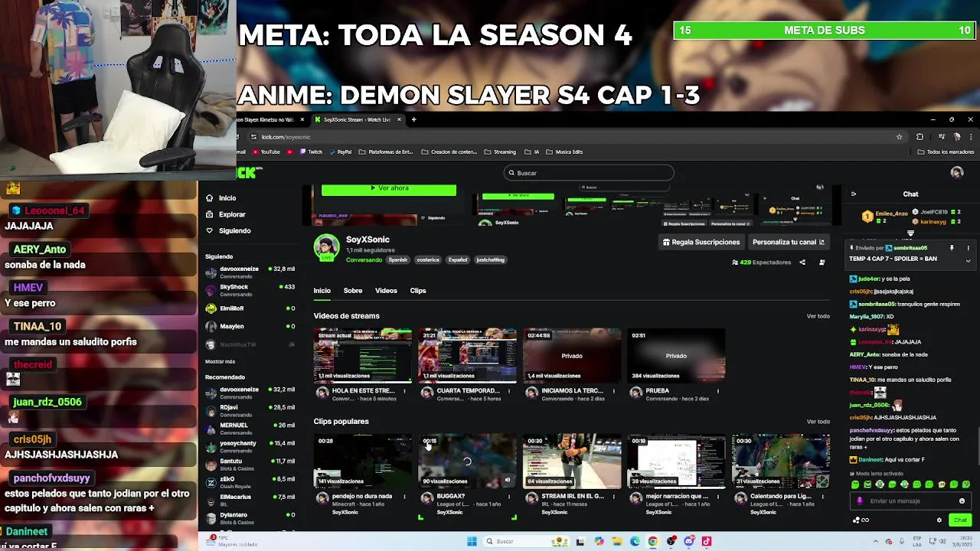Open options menu for PRUEBA video
Screen dimensions: 980x551
pyautogui.click(x=717, y=391)
